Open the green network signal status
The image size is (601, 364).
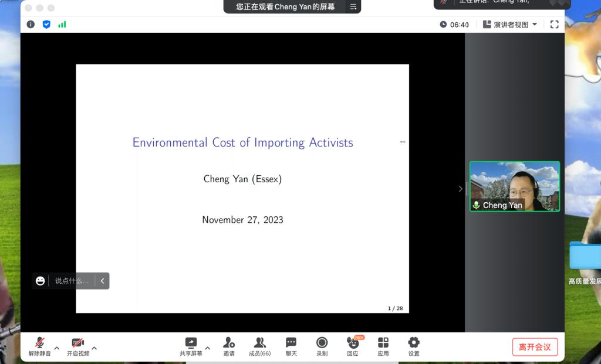(x=62, y=25)
